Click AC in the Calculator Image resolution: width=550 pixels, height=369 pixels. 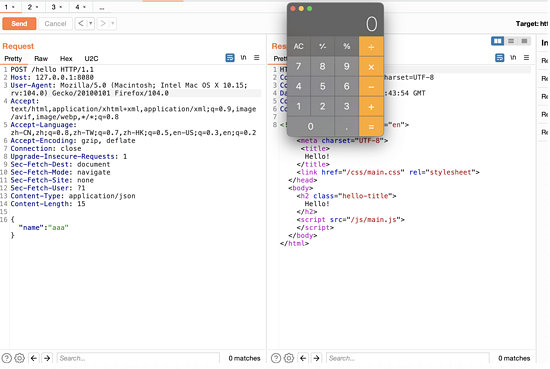pyautogui.click(x=299, y=46)
